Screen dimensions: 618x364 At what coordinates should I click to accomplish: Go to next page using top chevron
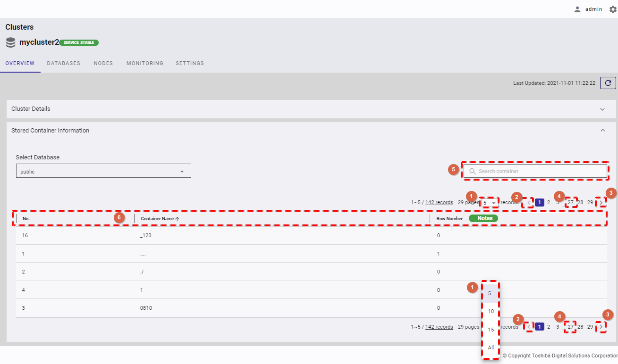coord(601,203)
